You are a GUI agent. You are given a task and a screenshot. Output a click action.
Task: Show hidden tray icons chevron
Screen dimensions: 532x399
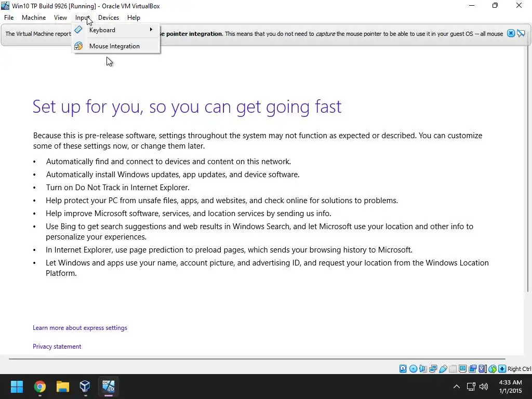coord(457,387)
